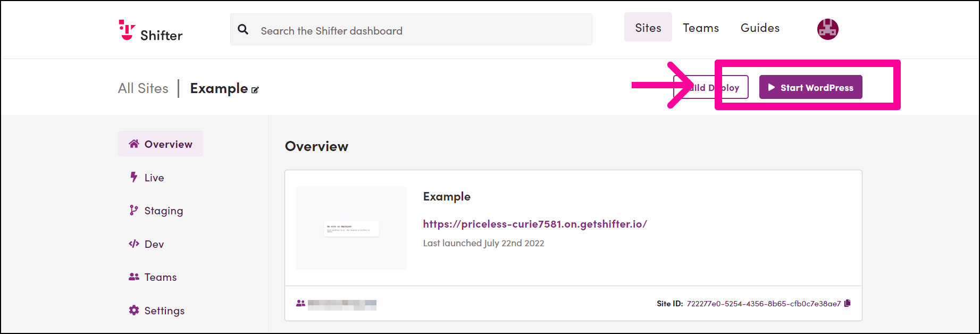Select Live in the sidebar
The image size is (980, 334).
pyautogui.click(x=147, y=178)
